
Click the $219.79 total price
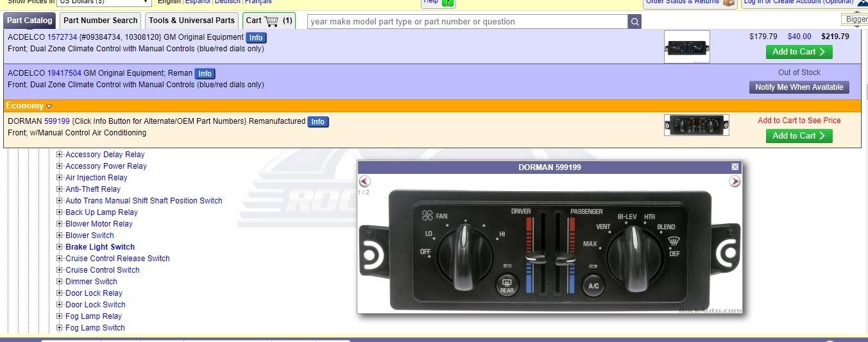tap(835, 37)
